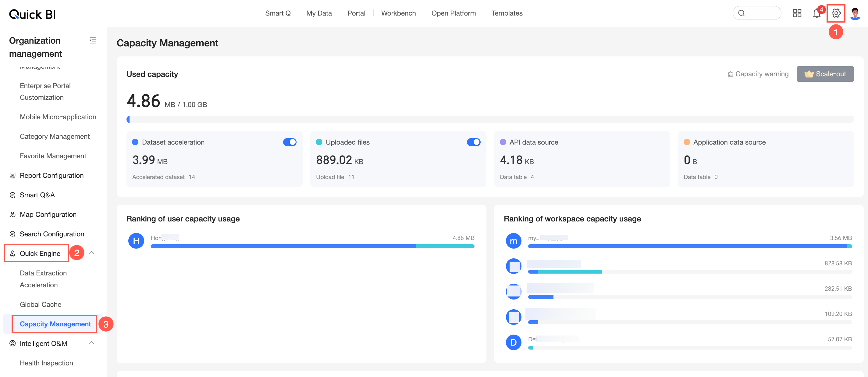Click the Smart Q&A icon
The image size is (868, 377).
12,195
